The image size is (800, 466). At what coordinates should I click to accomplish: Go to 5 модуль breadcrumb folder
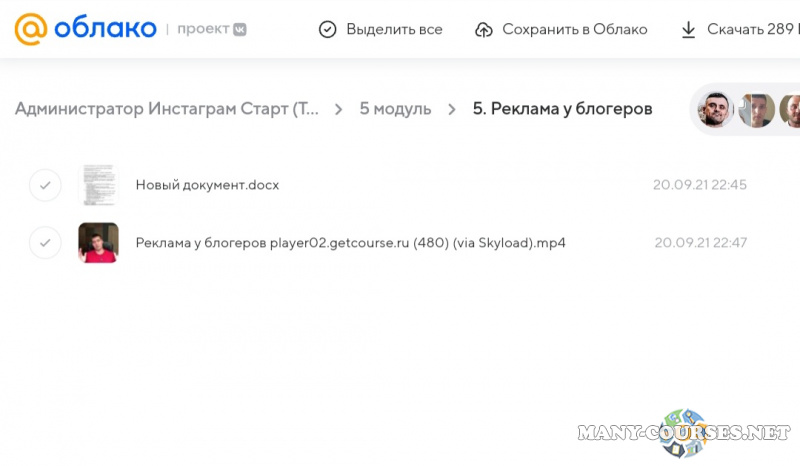point(395,109)
